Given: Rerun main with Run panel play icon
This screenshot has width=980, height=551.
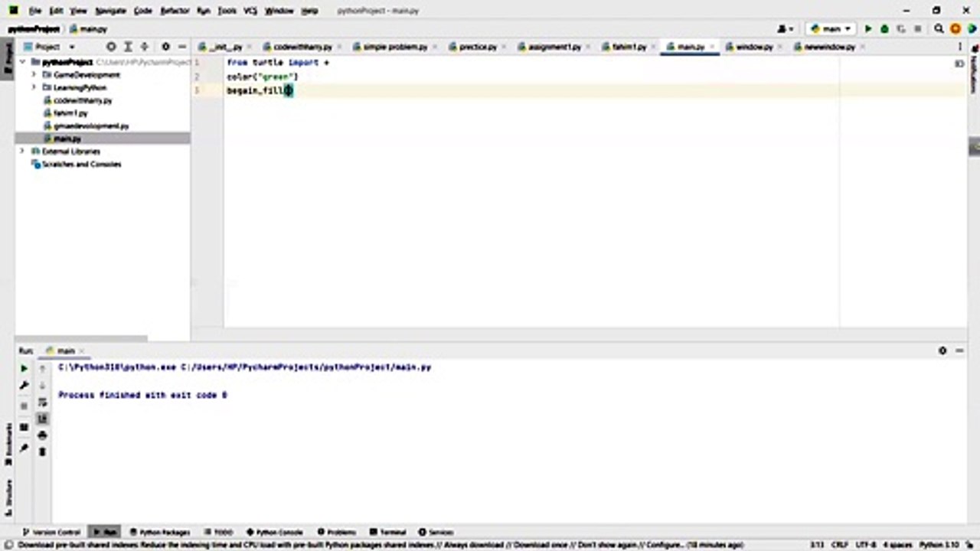Looking at the screenshot, I should (24, 368).
